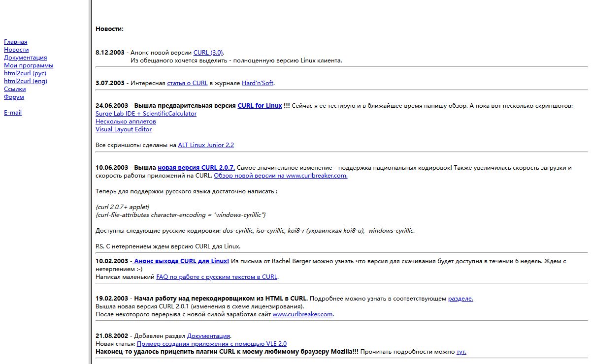This screenshot has width=591, height=364.
Task: Open Пример создания приложения с помощью VLE 2.0
Action: (212, 344)
